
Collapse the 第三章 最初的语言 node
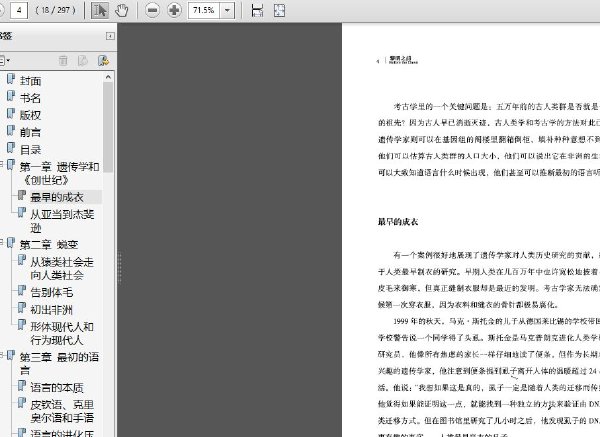(2, 355)
